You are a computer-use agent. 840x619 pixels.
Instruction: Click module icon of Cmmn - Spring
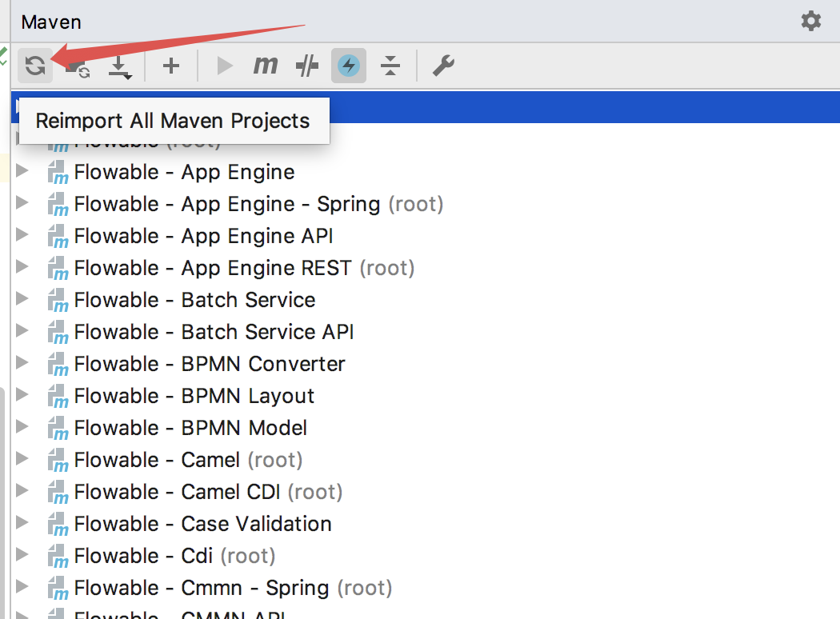tap(58, 588)
